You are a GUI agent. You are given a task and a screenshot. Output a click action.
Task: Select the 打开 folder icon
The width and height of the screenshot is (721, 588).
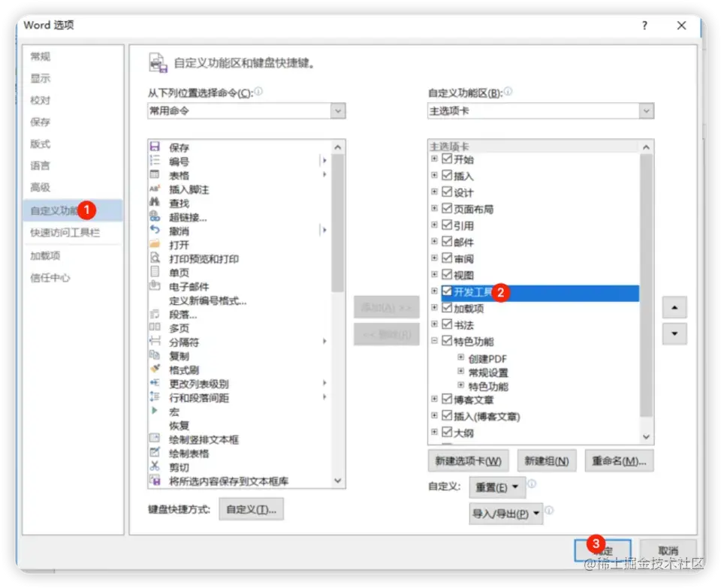155,243
